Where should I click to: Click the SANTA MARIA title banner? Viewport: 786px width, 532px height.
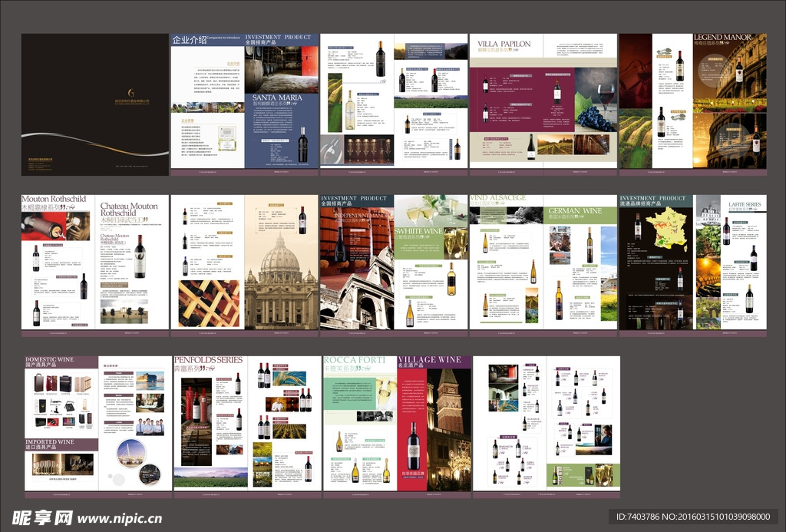click(278, 98)
